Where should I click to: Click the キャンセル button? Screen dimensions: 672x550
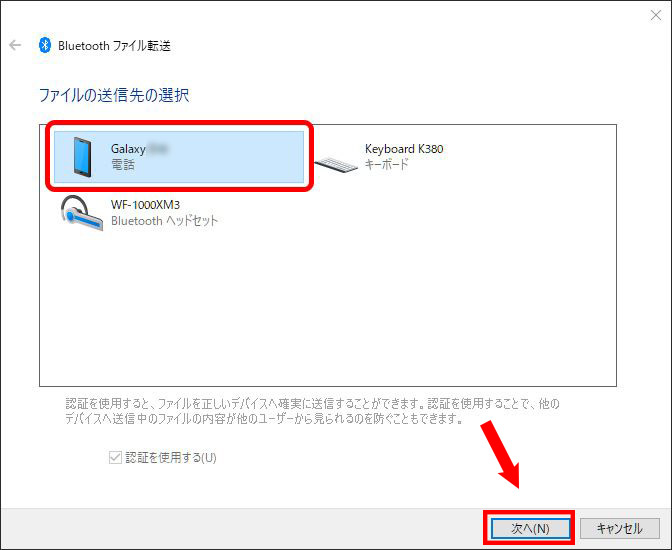point(619,528)
